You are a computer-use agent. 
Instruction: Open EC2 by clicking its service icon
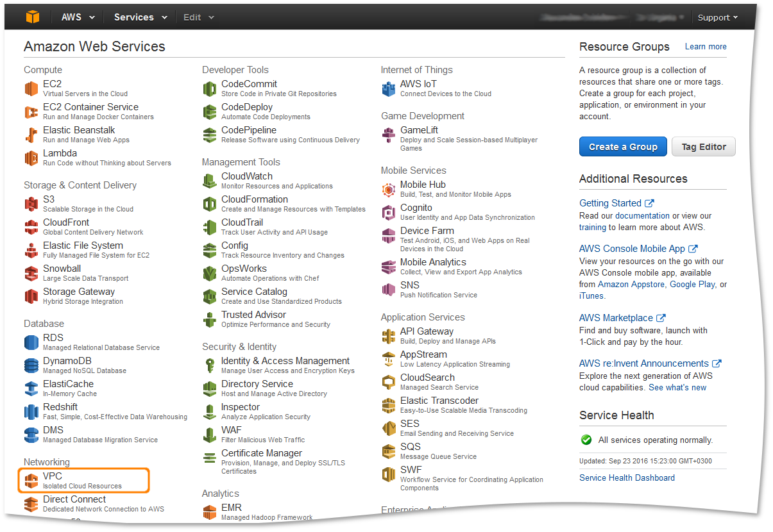pyautogui.click(x=31, y=88)
